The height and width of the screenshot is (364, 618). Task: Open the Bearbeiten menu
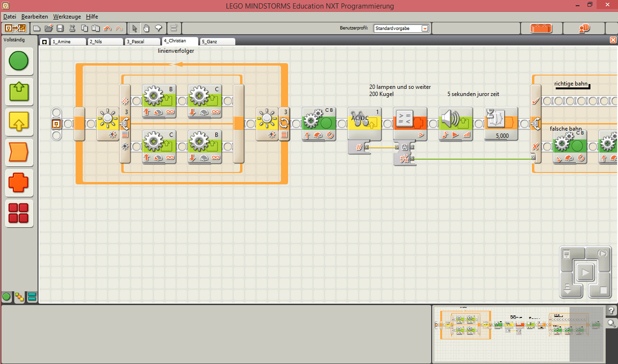(35, 16)
